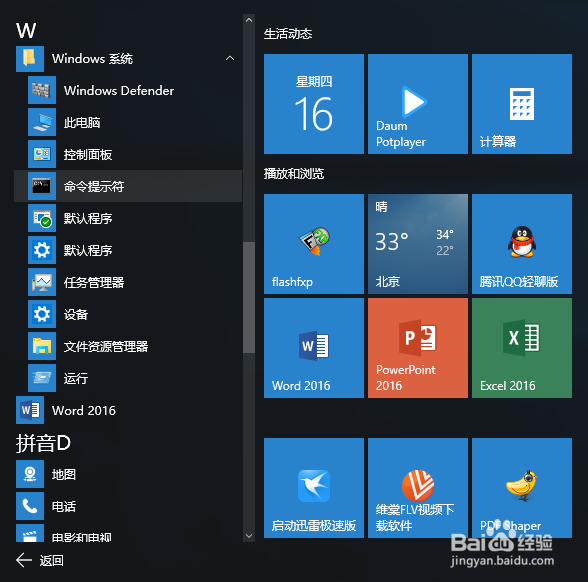
Task: Open 控制面板 icon
Action: click(42, 154)
